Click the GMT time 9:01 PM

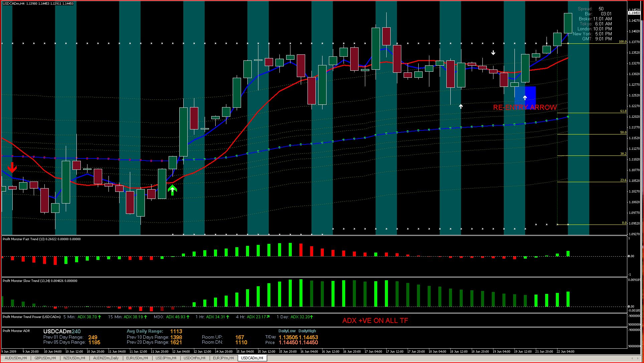pos(604,39)
